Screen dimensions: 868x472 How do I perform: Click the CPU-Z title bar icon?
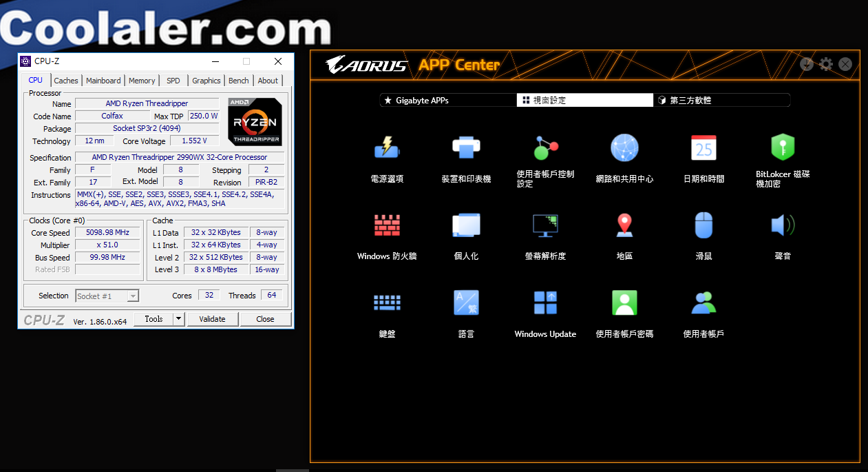tap(26, 61)
